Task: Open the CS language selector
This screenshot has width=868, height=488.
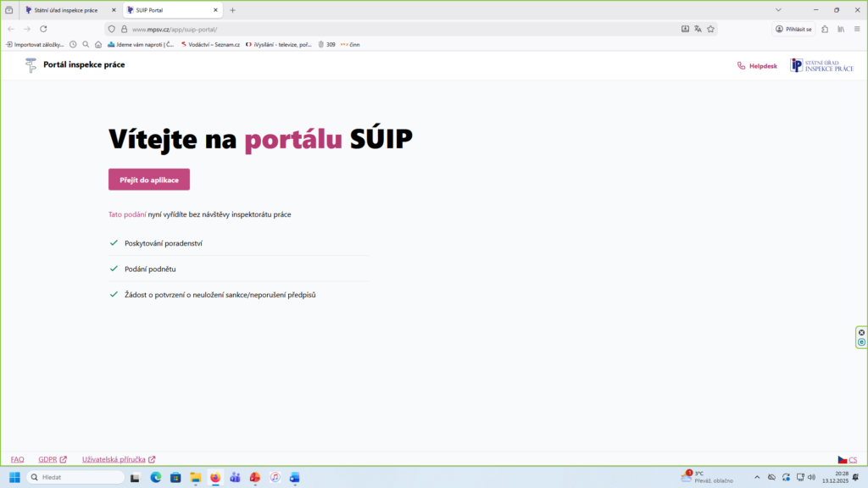Action: click(x=847, y=460)
